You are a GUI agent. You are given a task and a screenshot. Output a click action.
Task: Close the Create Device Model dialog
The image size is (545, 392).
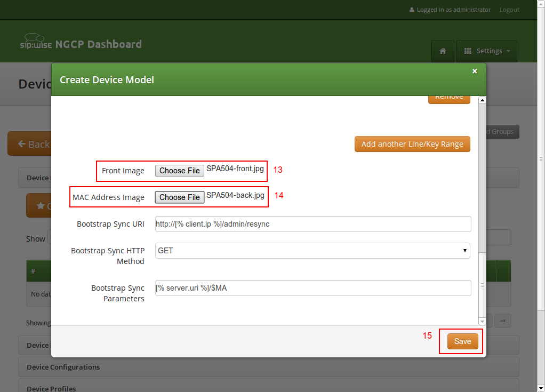pos(475,71)
